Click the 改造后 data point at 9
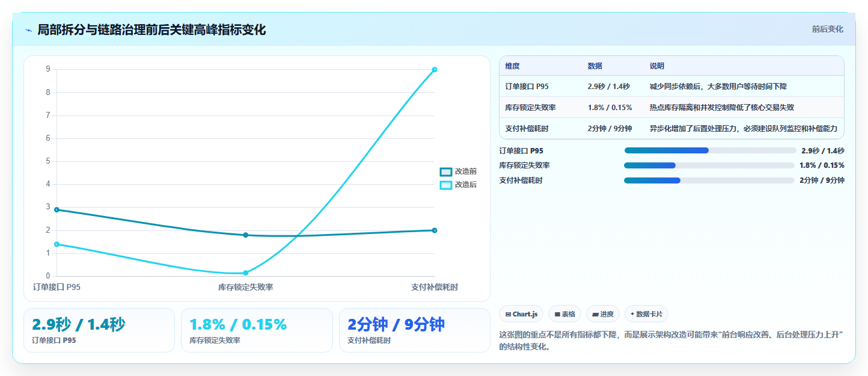Screen dimensions: 868x376 [x=435, y=70]
